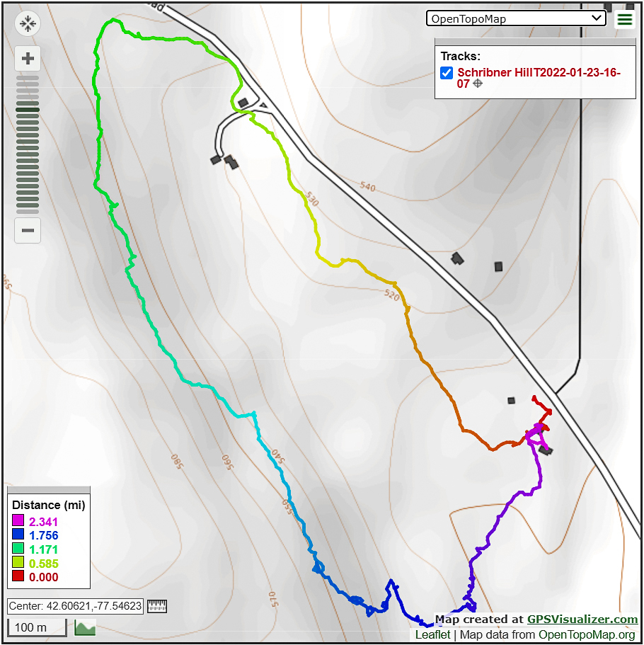Zoom out with the minus button
The width and height of the screenshot is (644, 645).
tap(28, 230)
